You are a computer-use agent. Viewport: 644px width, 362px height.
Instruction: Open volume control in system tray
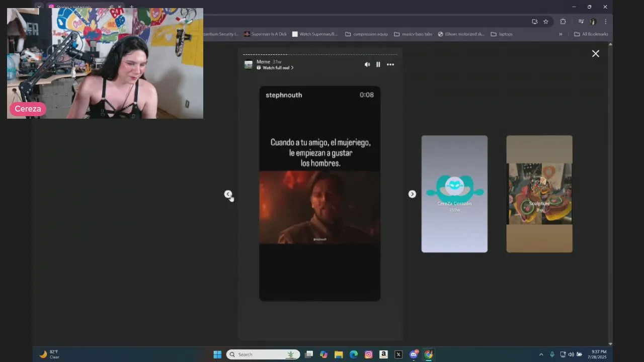[x=571, y=354]
